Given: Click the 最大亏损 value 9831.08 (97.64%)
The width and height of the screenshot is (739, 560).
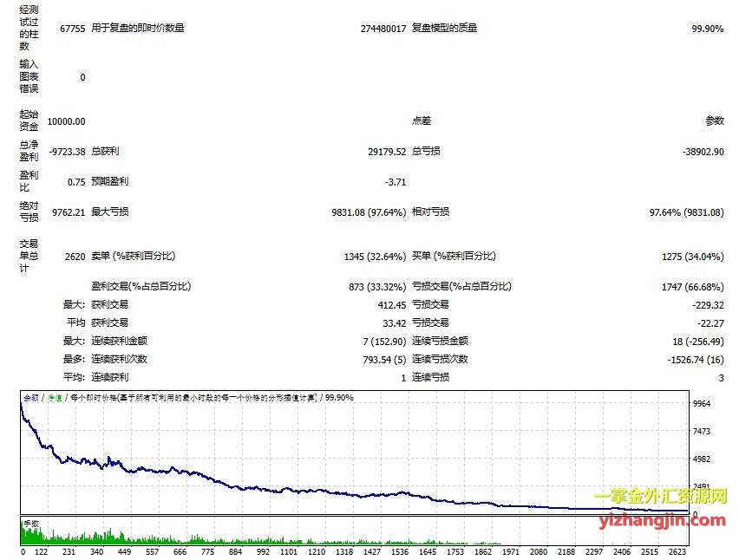Looking at the screenshot, I should pyautogui.click(x=369, y=212).
